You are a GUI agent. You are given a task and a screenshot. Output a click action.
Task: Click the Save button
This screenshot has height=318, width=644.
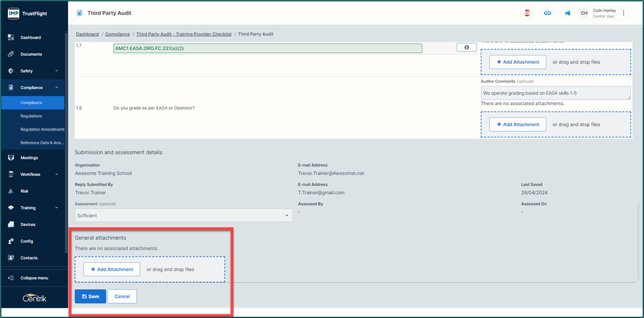coord(90,297)
